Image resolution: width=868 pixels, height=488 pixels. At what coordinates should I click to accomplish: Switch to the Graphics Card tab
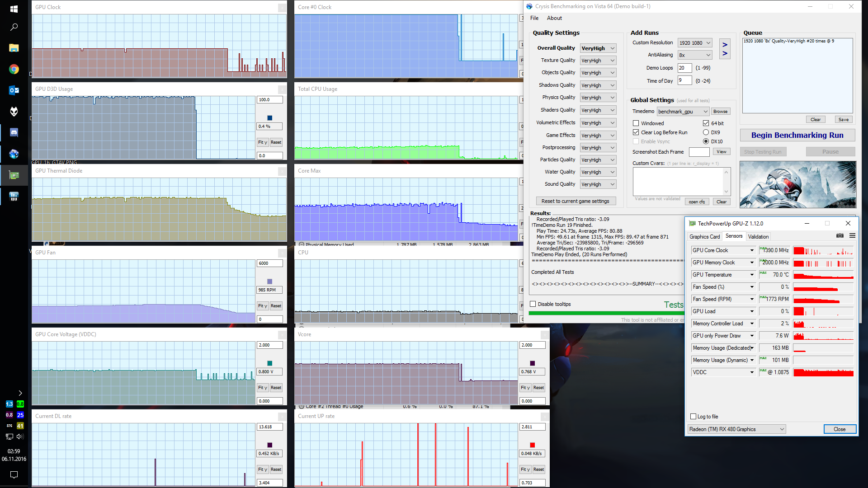coord(704,237)
